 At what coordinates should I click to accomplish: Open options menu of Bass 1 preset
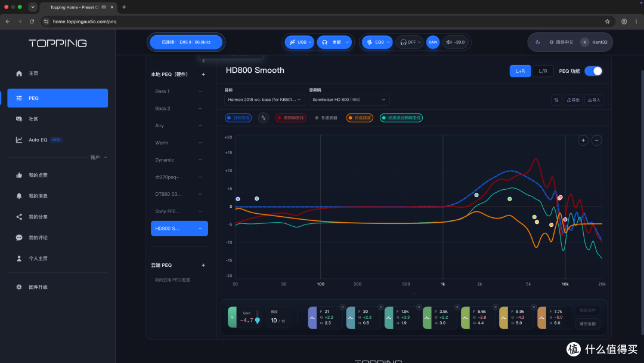[200, 91]
